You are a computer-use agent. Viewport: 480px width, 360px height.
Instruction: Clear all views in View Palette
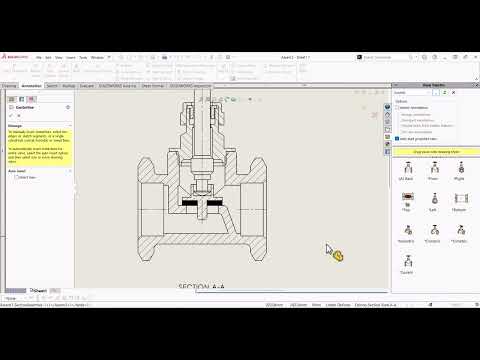pos(453,93)
